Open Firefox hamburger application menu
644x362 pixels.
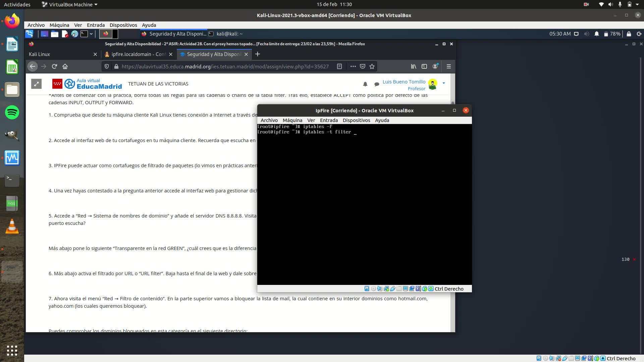click(449, 66)
